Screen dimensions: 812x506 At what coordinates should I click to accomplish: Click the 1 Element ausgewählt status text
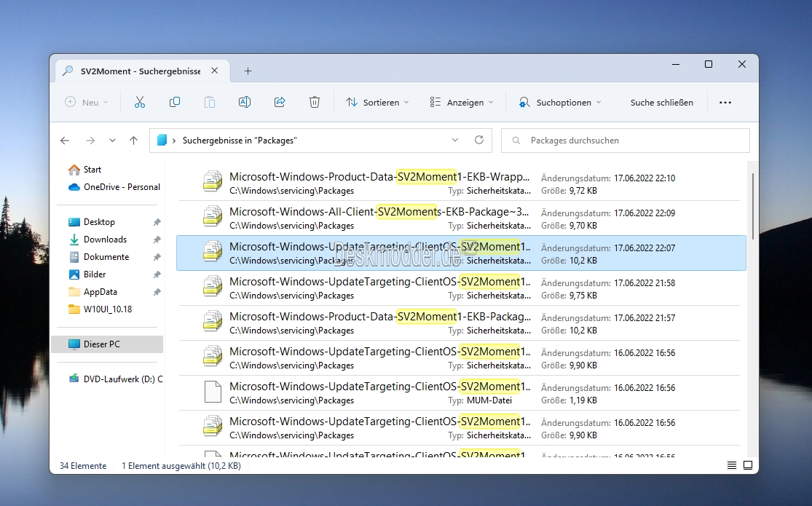pyautogui.click(x=181, y=466)
